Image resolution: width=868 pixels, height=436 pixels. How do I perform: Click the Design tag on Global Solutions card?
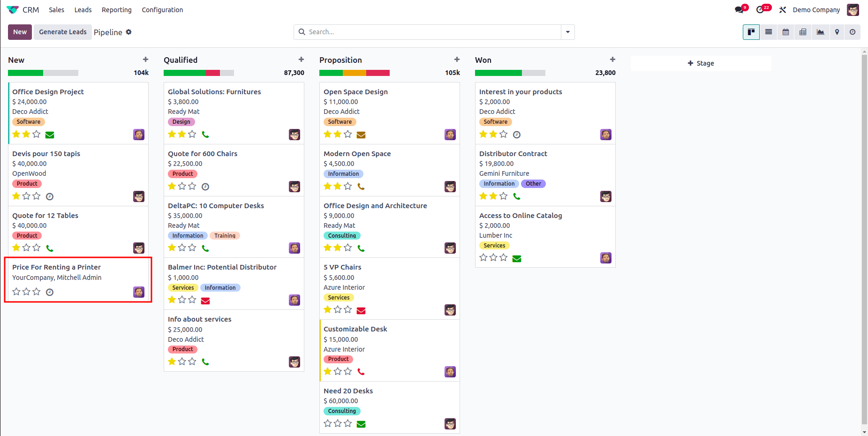[181, 122]
